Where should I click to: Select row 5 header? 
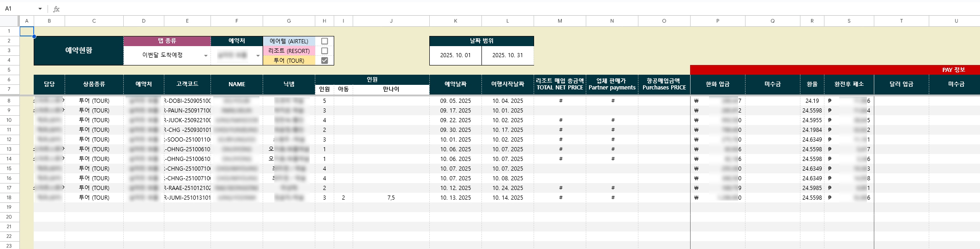[9, 70]
